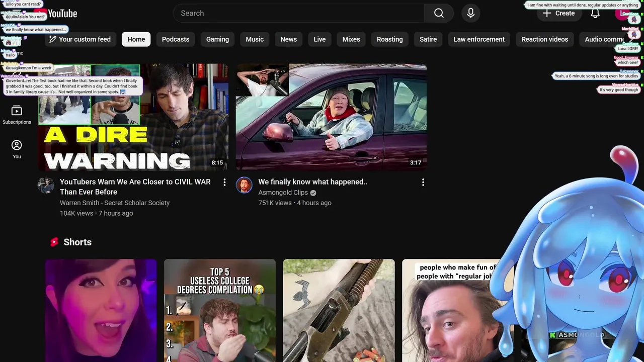Select the Gaming filter chip
644x362 pixels.
click(x=217, y=39)
